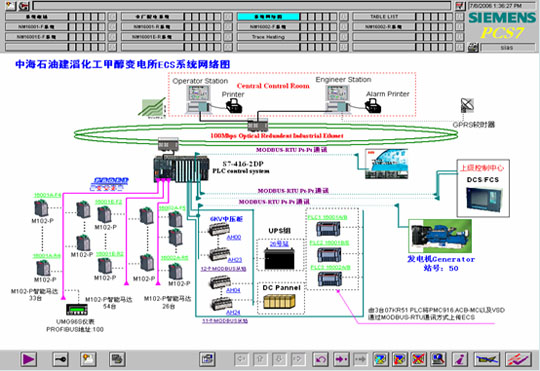Switch to the NM16001-F area

pyautogui.click(x=37, y=27)
